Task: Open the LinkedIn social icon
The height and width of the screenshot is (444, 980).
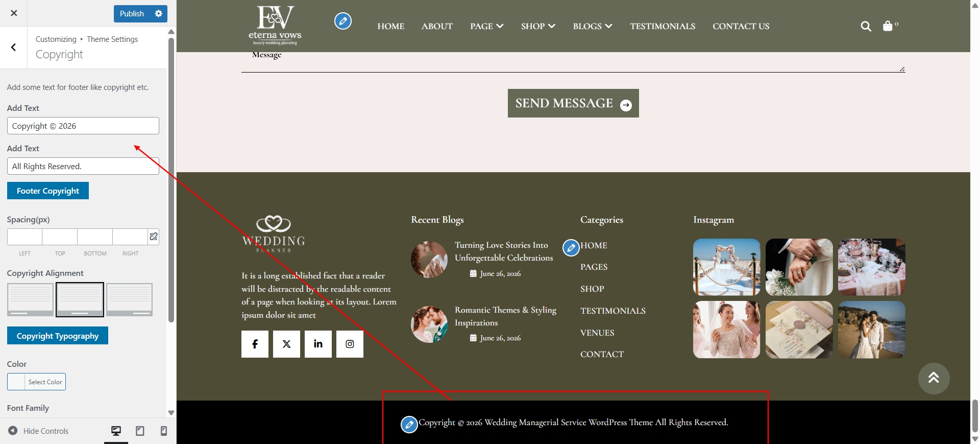Action: [318, 344]
